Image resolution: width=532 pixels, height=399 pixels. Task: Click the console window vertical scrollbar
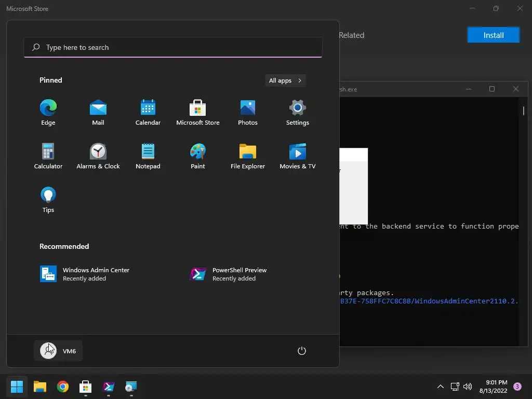pyautogui.click(x=524, y=111)
